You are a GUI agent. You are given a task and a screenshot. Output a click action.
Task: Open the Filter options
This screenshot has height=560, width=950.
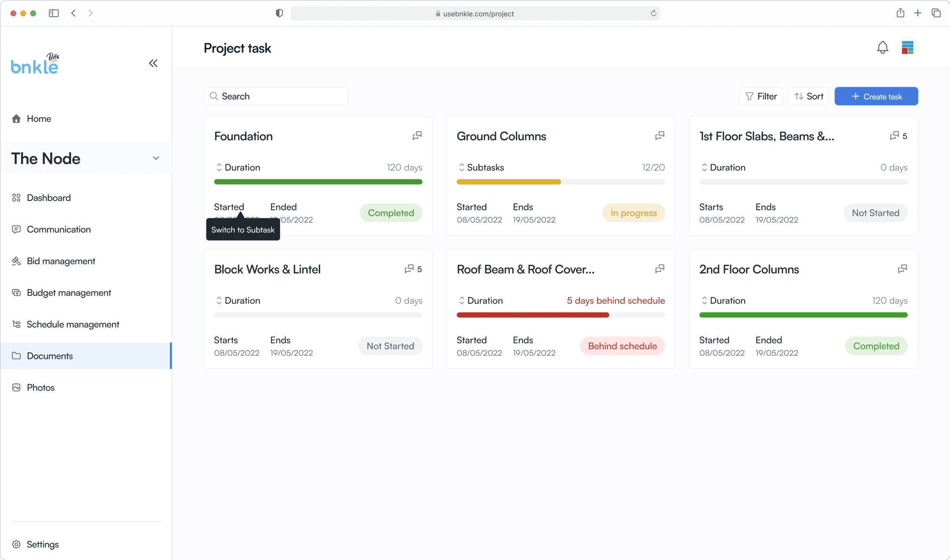(x=761, y=96)
